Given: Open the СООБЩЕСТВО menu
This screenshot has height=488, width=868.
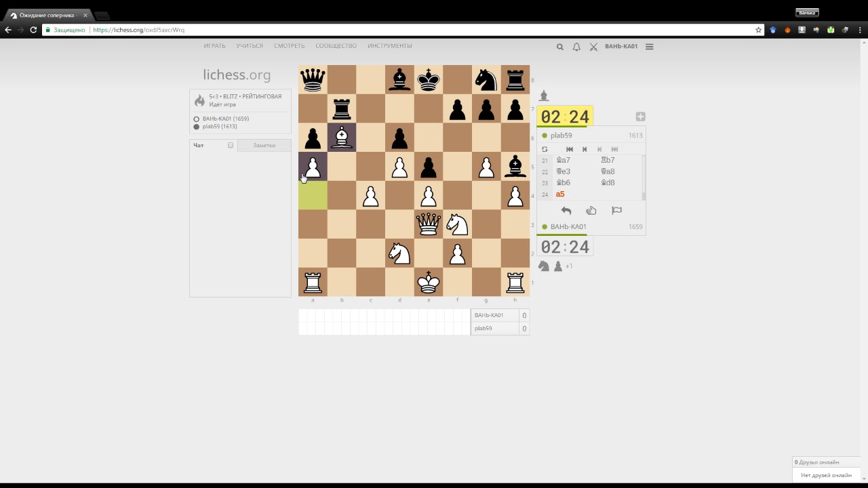Looking at the screenshot, I should coord(336,46).
